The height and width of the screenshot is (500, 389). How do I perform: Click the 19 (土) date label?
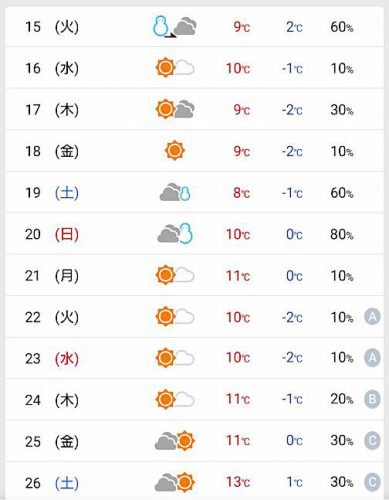[x=52, y=193]
